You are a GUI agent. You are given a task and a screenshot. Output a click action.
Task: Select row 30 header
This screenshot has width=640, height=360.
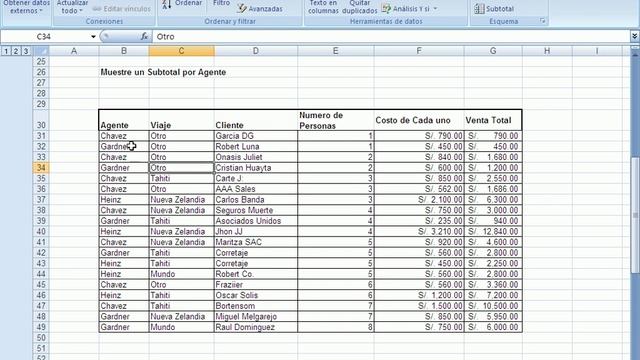(x=41, y=120)
